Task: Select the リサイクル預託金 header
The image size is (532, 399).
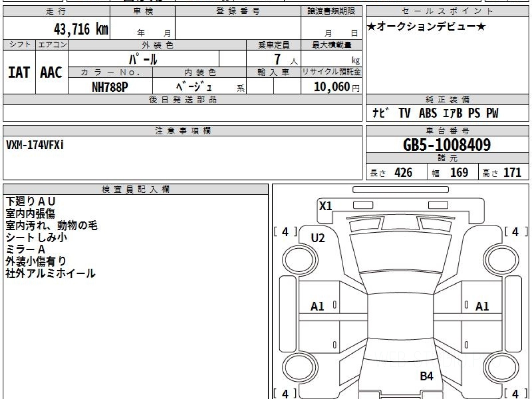Action: (x=332, y=72)
